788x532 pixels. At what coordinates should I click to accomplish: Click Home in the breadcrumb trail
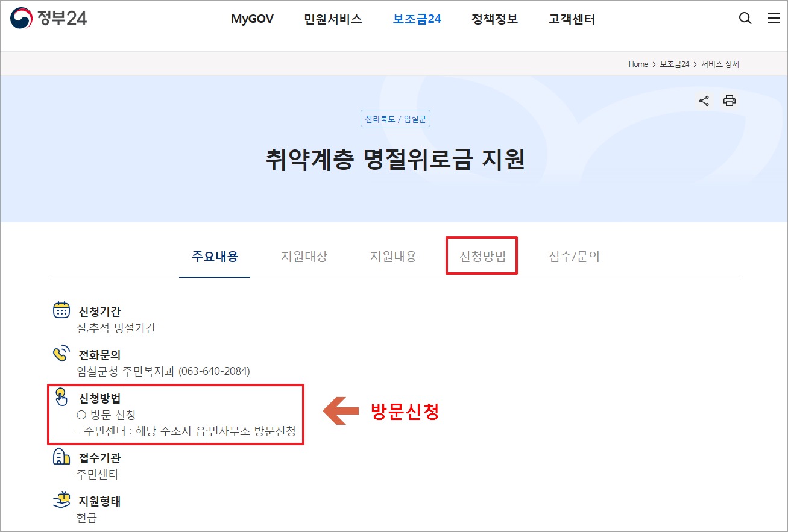[638, 64]
